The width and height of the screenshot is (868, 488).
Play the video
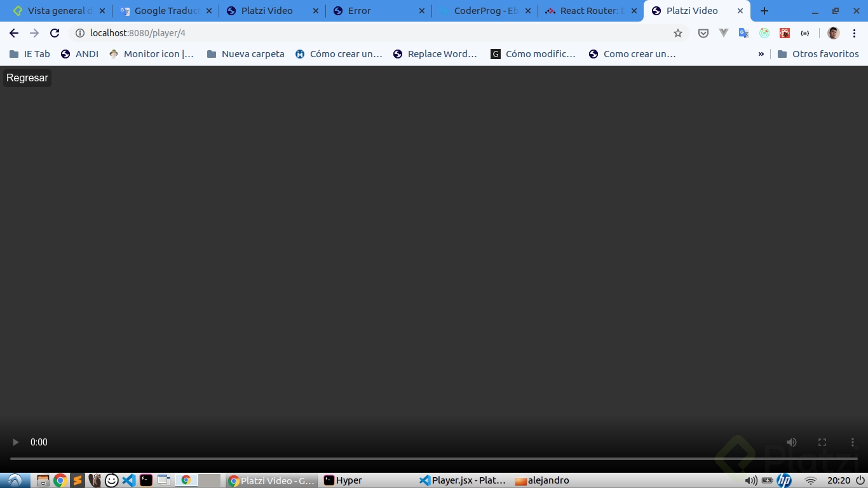click(15, 442)
